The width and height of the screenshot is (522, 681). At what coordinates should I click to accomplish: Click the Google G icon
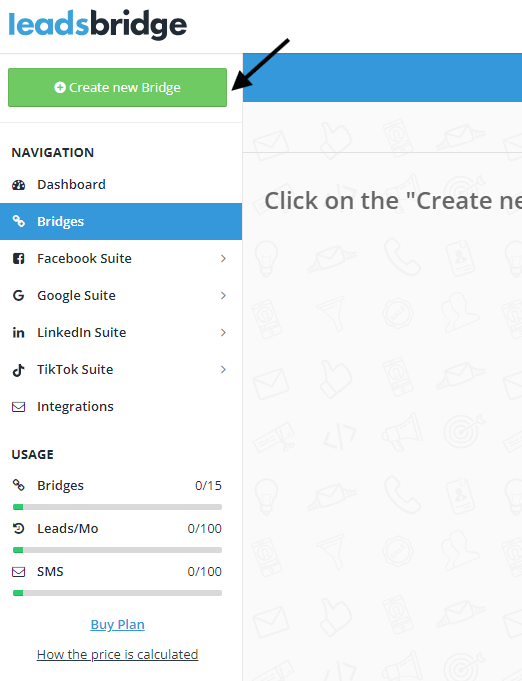(18, 296)
